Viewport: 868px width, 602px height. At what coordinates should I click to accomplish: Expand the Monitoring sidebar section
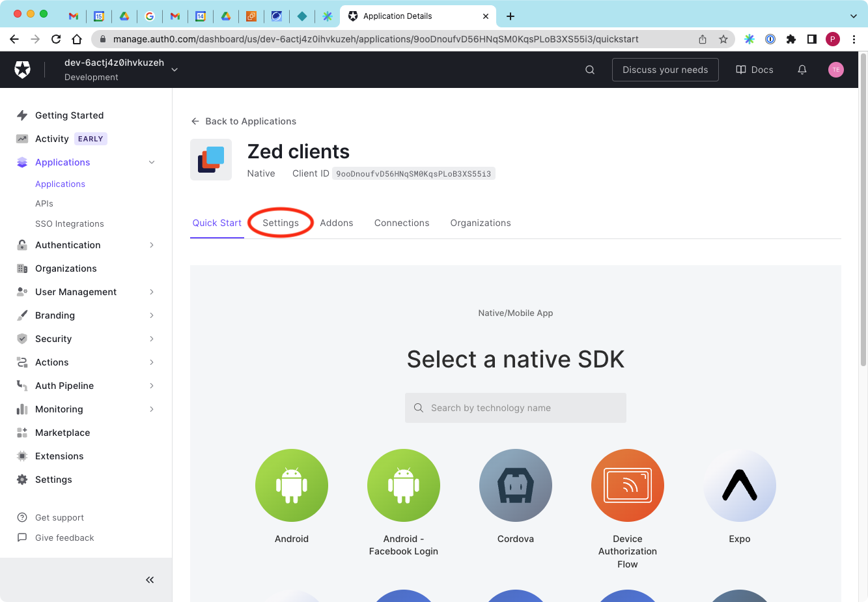(152, 409)
